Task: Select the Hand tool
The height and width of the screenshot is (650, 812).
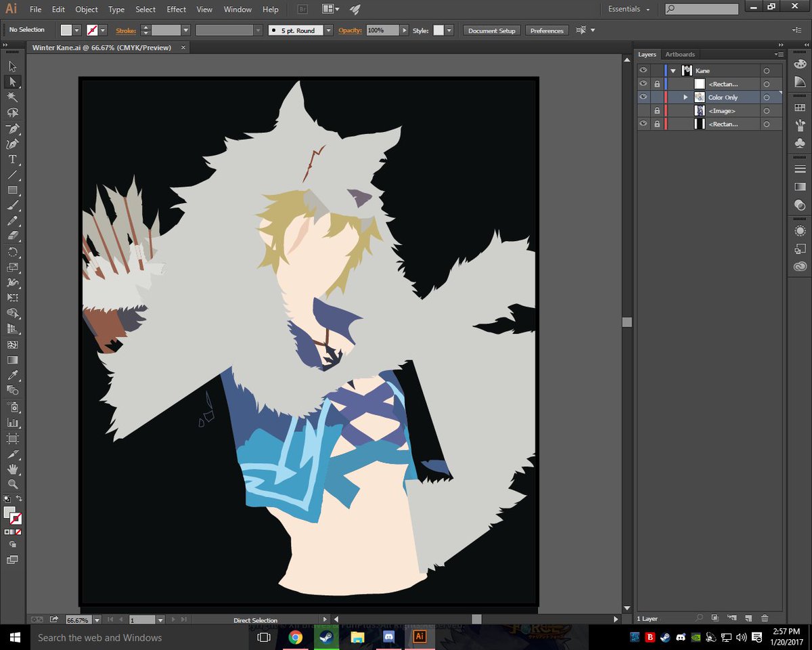Action: [12, 469]
